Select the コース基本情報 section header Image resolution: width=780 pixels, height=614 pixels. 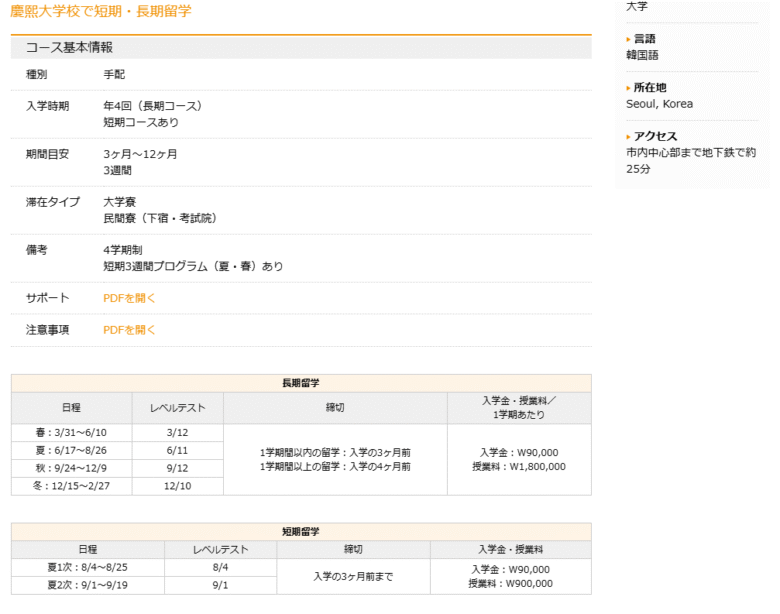click(x=301, y=47)
